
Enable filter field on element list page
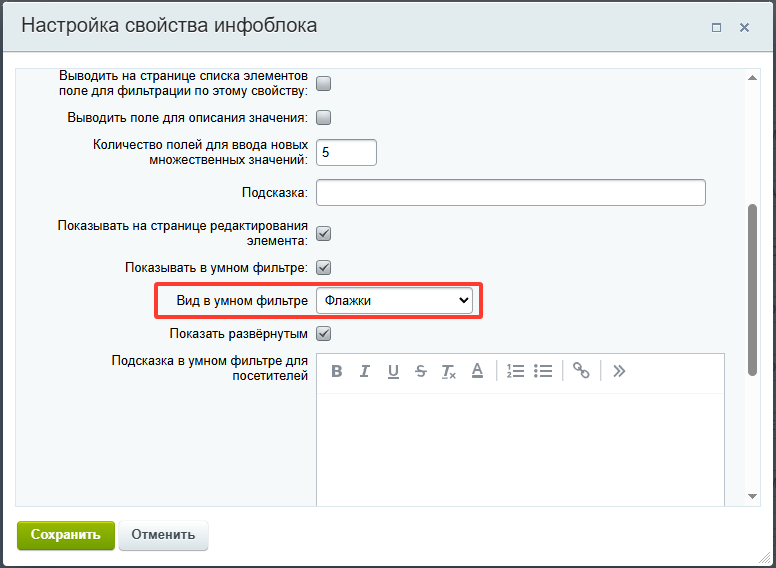point(324,84)
